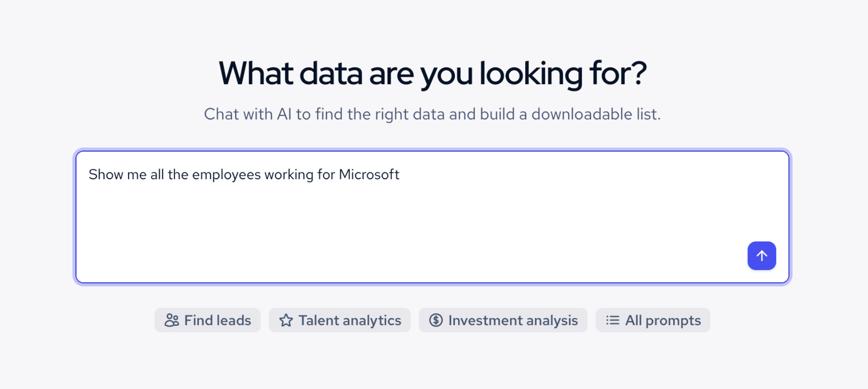Click the star icon on Talent analytics
Image resolution: width=868 pixels, height=389 pixels.
[286, 320]
